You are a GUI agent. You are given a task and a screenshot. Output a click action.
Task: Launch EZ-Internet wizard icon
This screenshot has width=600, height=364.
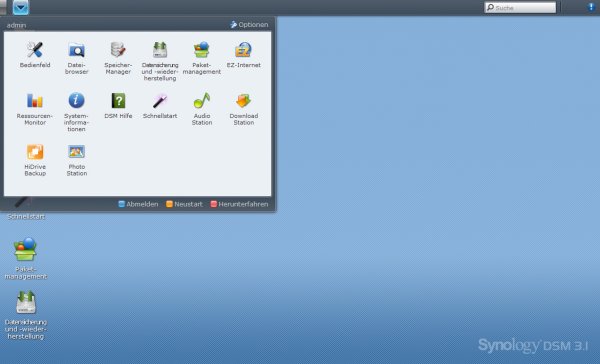click(243, 50)
